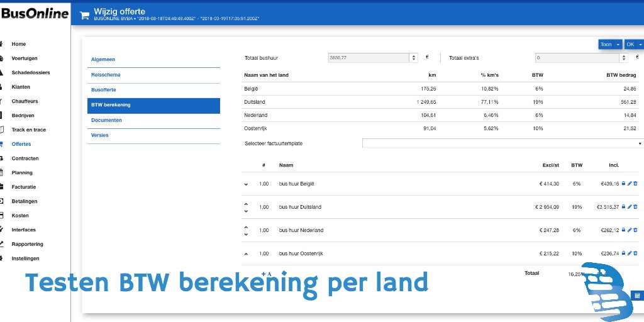The width and height of the screenshot is (644, 322).
Task: Open the Selecteer factuurtemplate dropdown
Action: pyautogui.click(x=502, y=143)
